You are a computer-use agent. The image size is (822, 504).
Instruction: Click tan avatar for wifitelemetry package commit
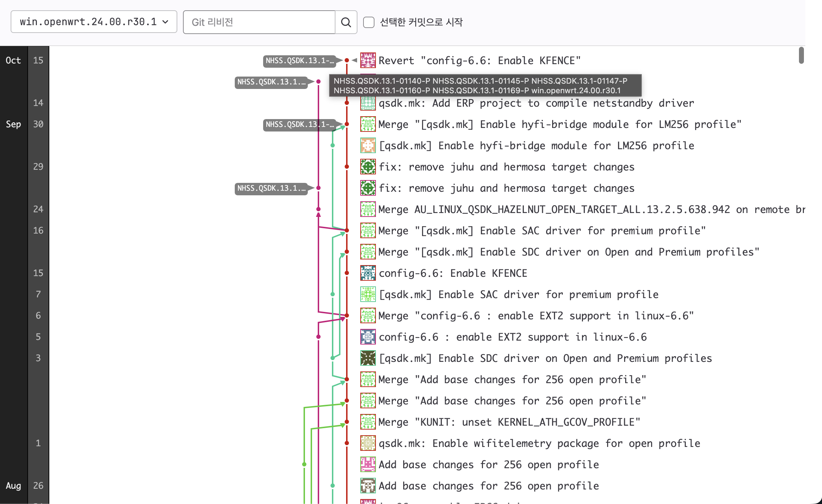pyautogui.click(x=368, y=443)
